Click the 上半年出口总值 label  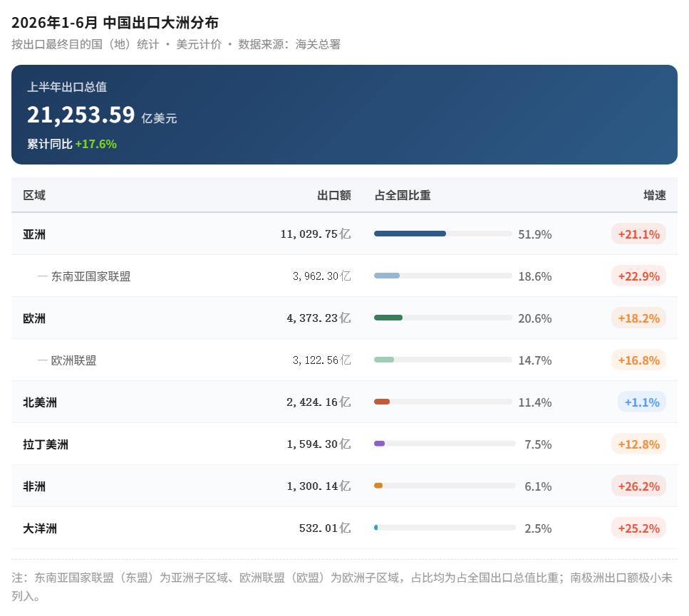click(67, 87)
